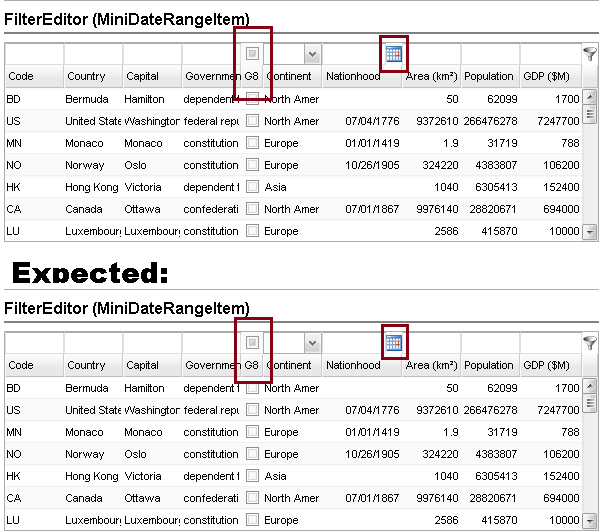Click the filter funnel icon in top grid
This screenshot has width=606, height=532.
pyautogui.click(x=590, y=54)
